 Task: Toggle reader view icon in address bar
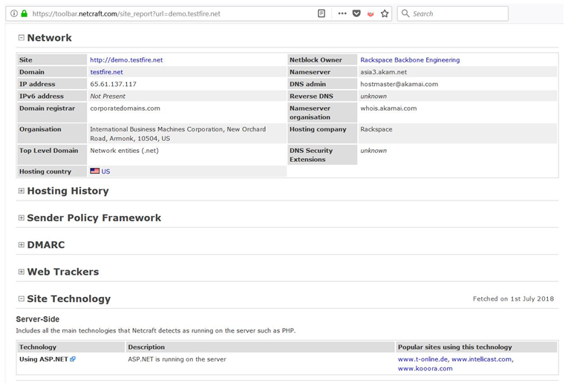[322, 13]
